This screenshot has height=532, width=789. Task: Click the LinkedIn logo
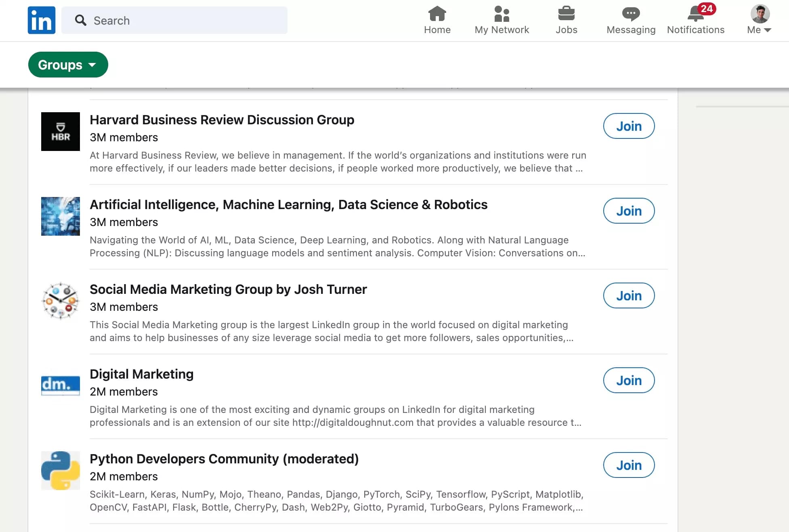41,20
